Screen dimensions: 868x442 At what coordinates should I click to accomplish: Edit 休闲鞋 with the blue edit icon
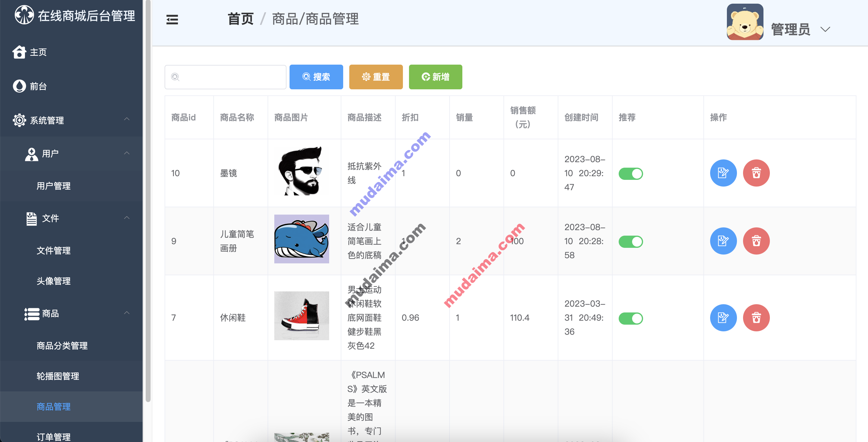click(724, 317)
